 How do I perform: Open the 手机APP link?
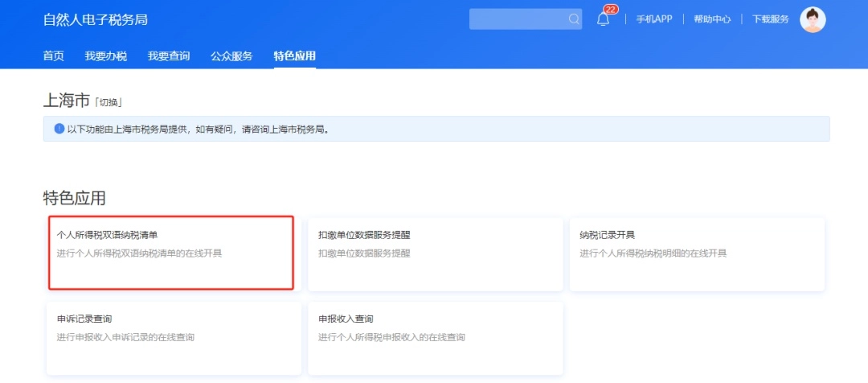pyautogui.click(x=654, y=19)
